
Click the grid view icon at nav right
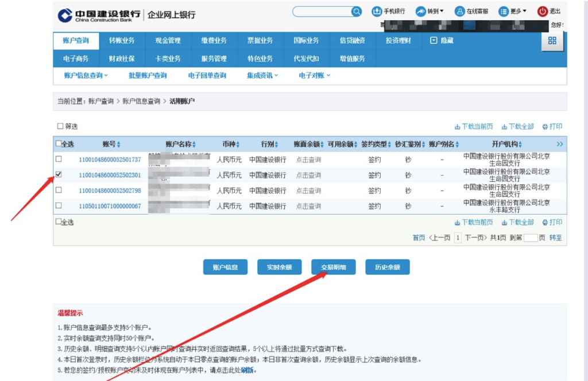pyautogui.click(x=552, y=41)
